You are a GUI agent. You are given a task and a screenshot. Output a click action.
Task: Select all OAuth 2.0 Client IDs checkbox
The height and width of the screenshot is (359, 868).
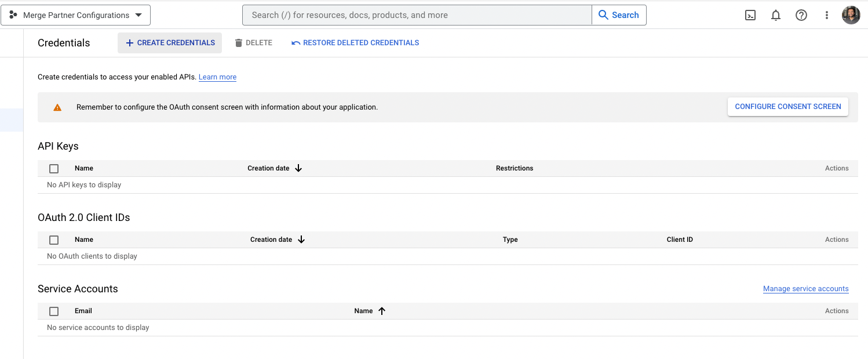(54, 240)
